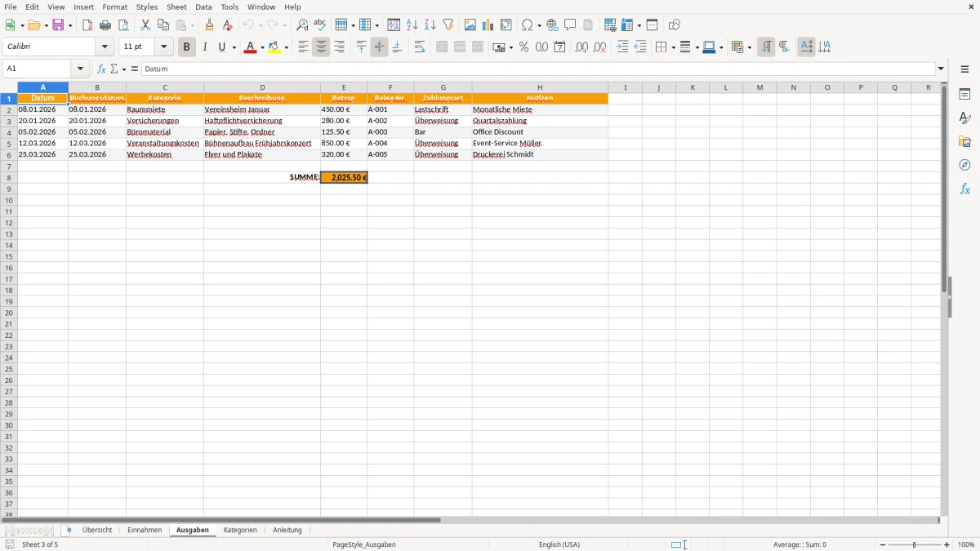This screenshot has height=551, width=980.
Task: Click the Print icon
Action: [105, 25]
